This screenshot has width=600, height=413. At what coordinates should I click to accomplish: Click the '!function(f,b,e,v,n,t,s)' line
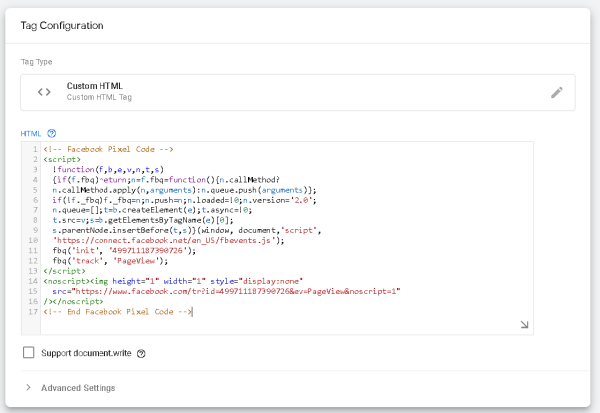[x=108, y=170]
